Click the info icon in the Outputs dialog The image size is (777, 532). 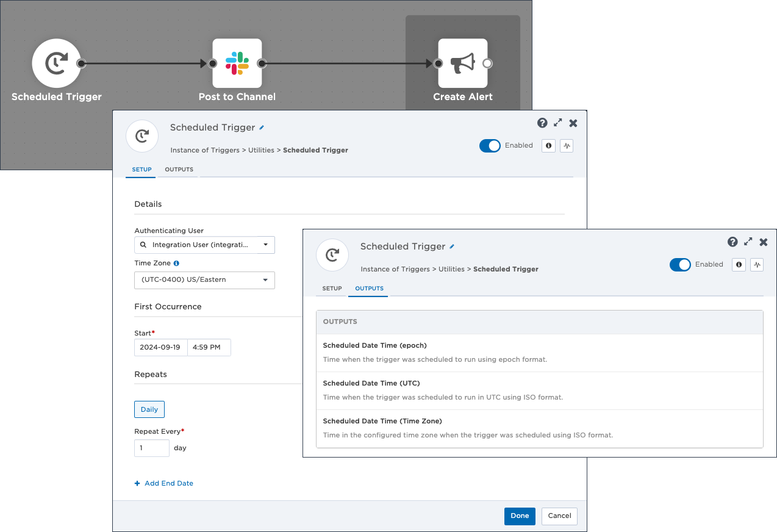pyautogui.click(x=739, y=265)
